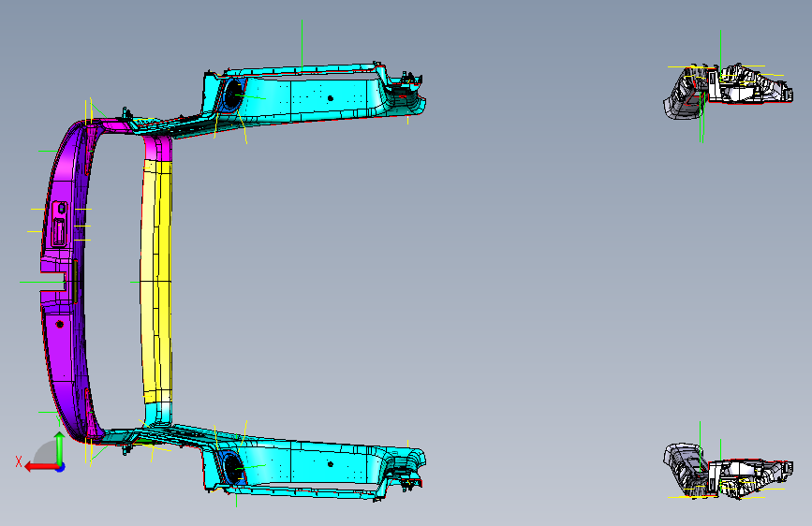Click the red X label beside the triad

click(19, 461)
